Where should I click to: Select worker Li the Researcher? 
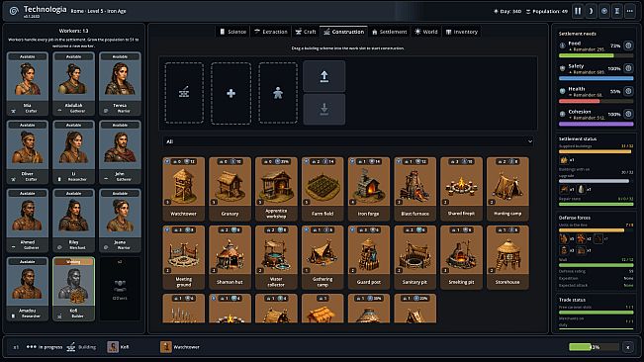[73, 152]
